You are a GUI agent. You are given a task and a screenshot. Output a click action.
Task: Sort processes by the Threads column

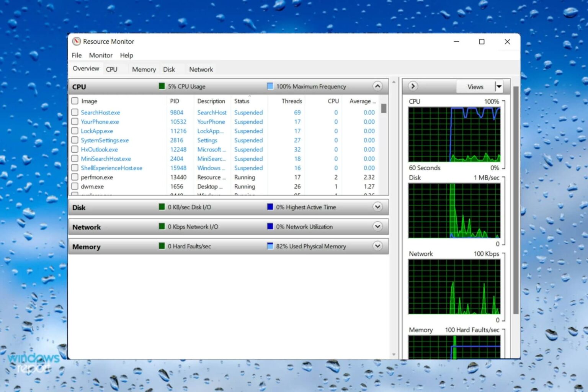tap(291, 101)
